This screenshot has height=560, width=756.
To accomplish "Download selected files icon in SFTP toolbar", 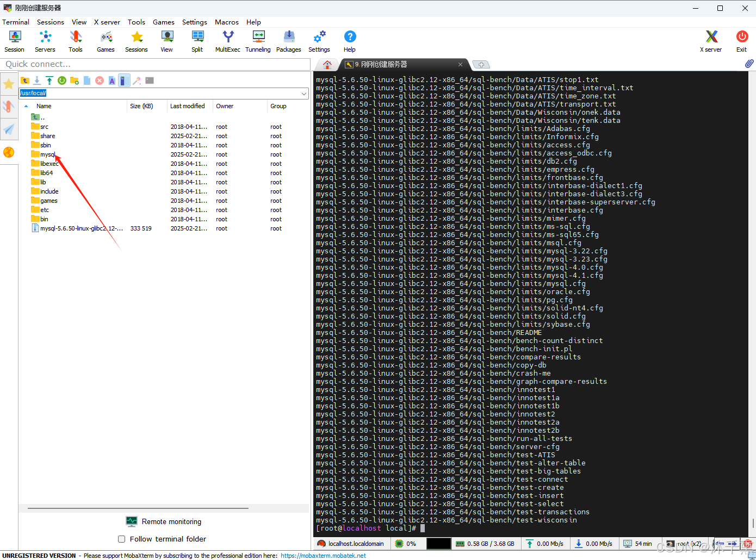I will pos(37,80).
